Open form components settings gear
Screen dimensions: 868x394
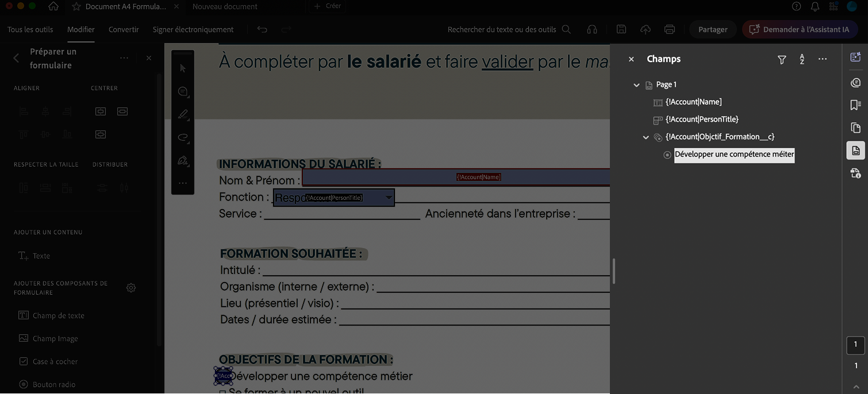(x=131, y=288)
